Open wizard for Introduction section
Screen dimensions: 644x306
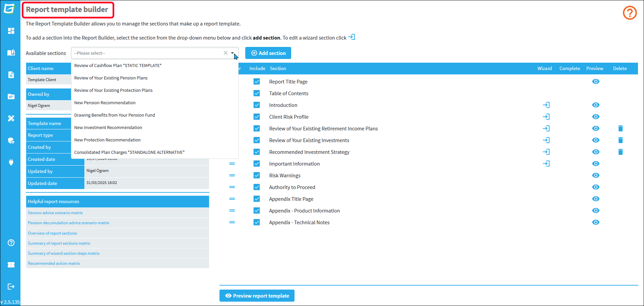546,105
